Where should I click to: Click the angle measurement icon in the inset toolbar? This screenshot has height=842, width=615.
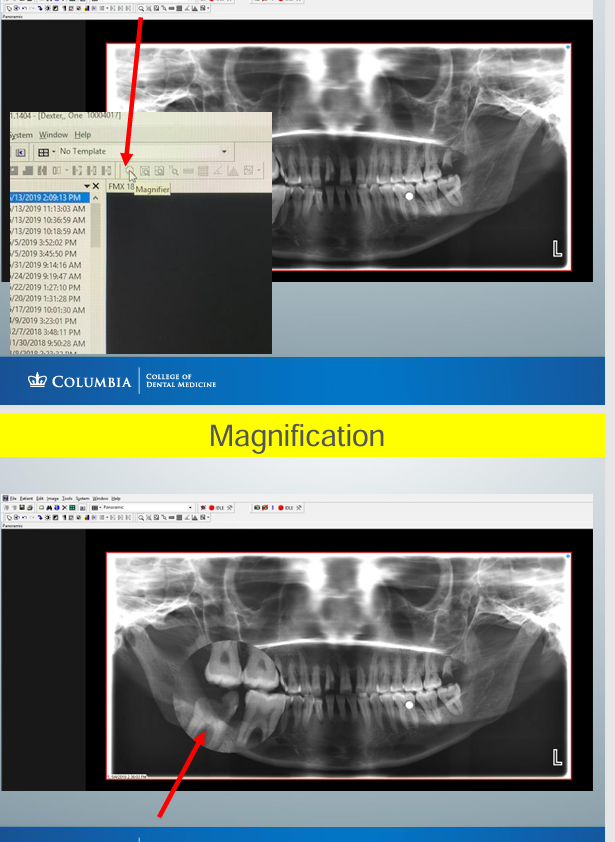pyautogui.click(x=218, y=171)
